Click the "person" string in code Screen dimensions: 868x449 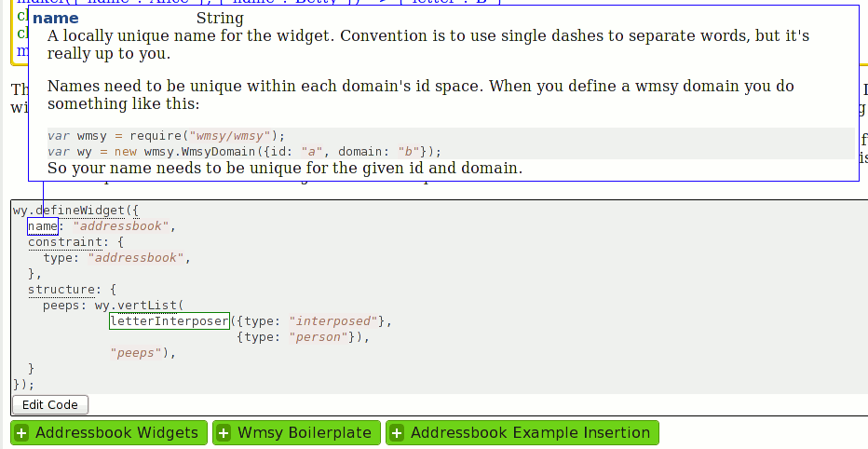[x=318, y=337]
